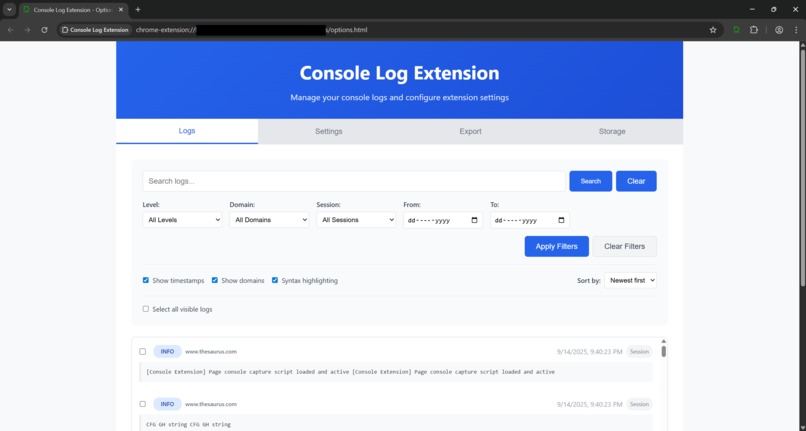Click the Console Log Extension page heading
Screen dimensions: 806x431
(x=399, y=73)
